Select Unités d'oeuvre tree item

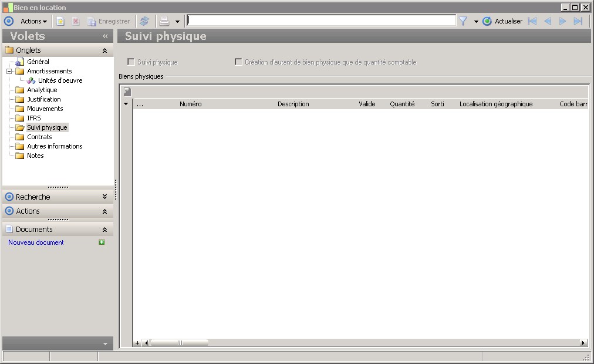(60, 80)
